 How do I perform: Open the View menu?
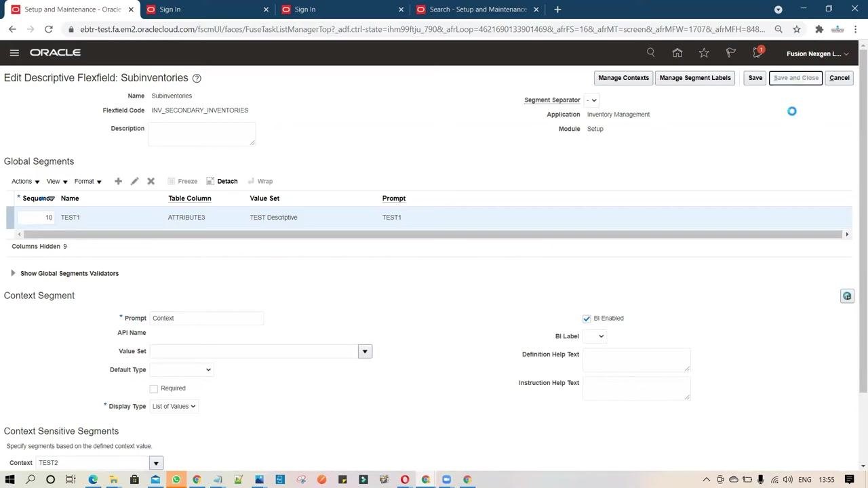pos(57,181)
